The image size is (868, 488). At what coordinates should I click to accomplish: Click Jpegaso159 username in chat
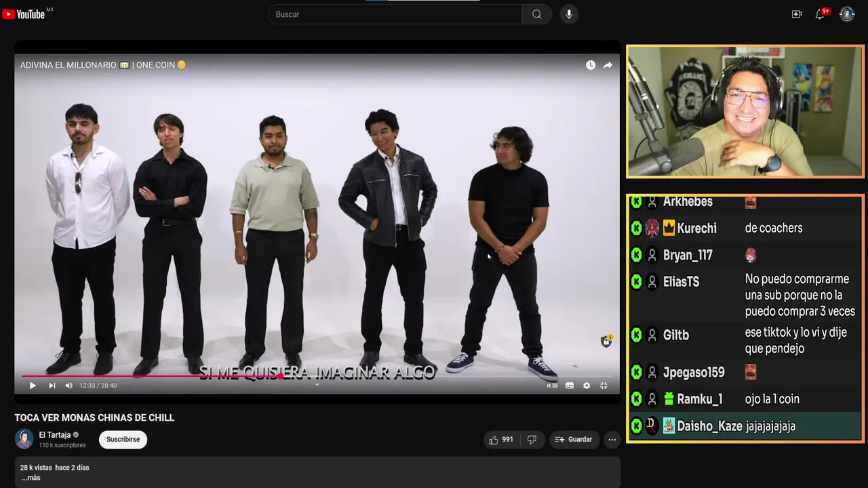pos(694,372)
